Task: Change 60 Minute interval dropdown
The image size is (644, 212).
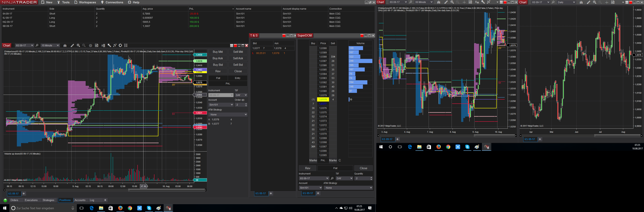Action: [424, 2]
